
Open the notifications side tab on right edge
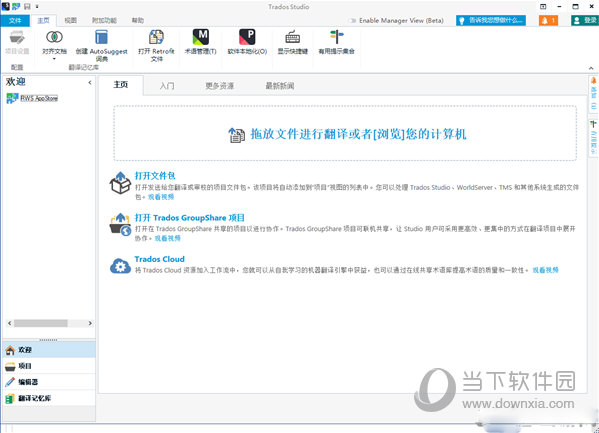[x=593, y=93]
